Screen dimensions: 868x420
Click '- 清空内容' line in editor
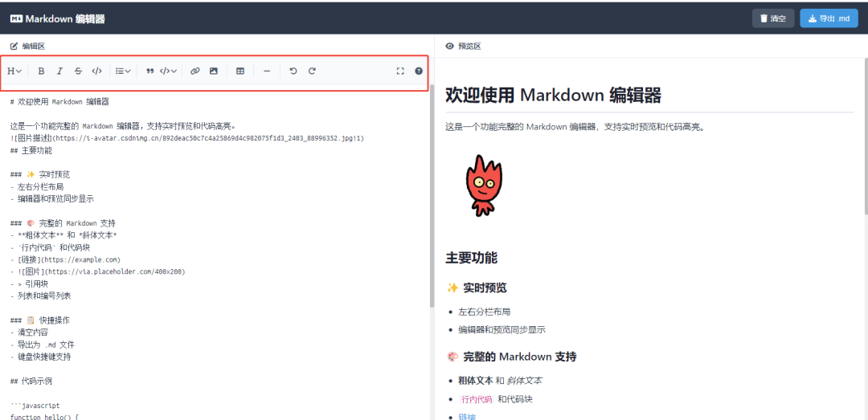click(x=29, y=332)
